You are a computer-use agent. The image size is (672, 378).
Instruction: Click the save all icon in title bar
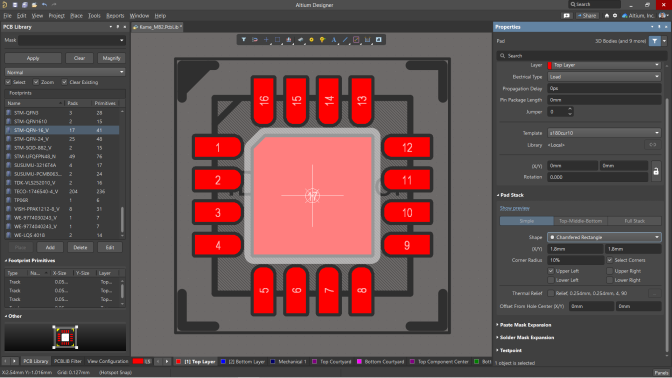click(24, 5)
